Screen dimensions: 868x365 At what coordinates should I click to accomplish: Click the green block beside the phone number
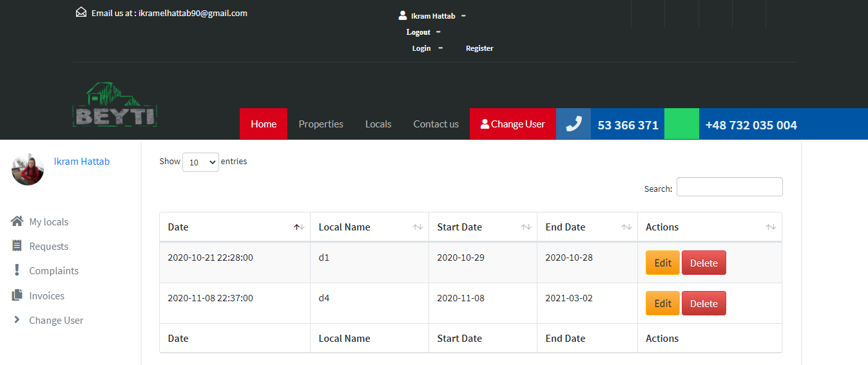[x=681, y=124]
